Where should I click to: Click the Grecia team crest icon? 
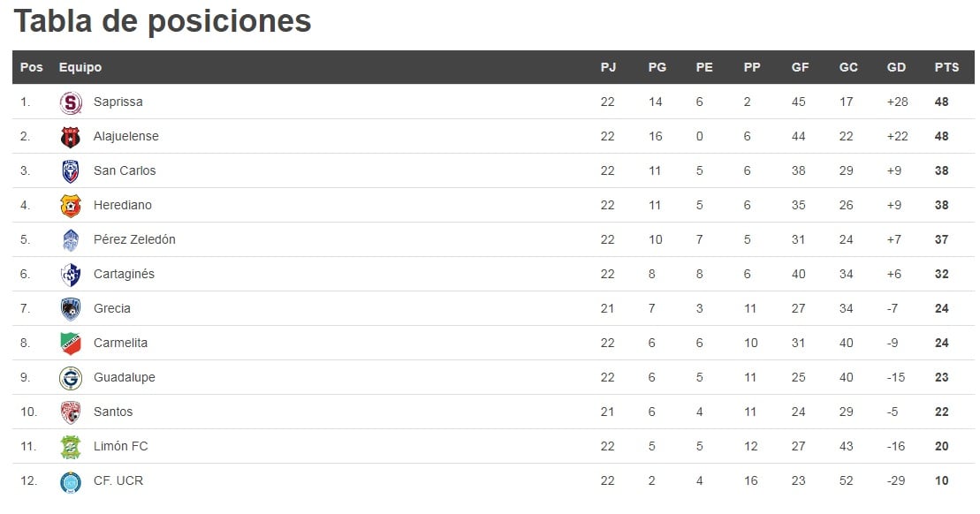[71, 309]
